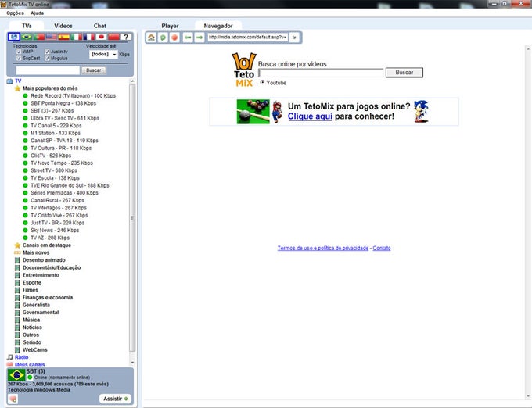Uncheck the SopCast technology checkbox

[x=19, y=59]
